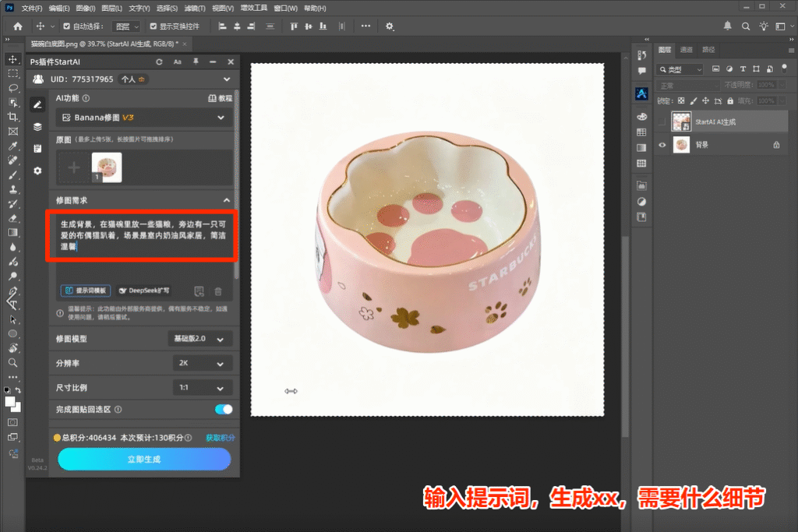Image resolution: width=798 pixels, height=532 pixels.
Task: Show the StartAI AI生成 layer visibility
Action: point(662,122)
